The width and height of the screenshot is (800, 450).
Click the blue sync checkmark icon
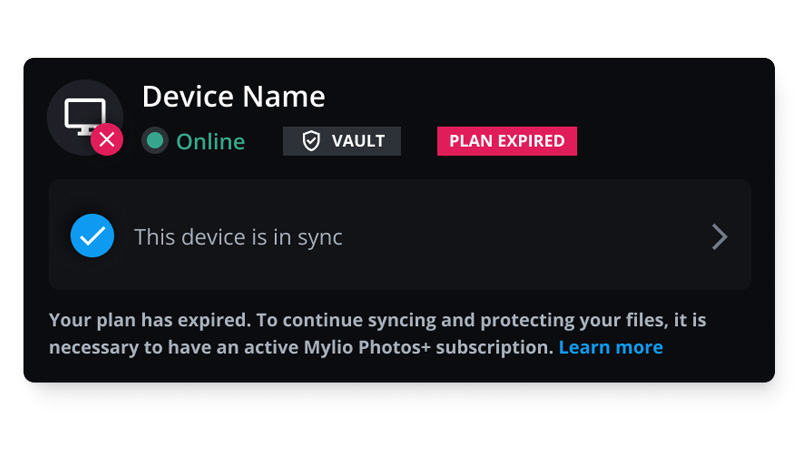[x=92, y=236]
